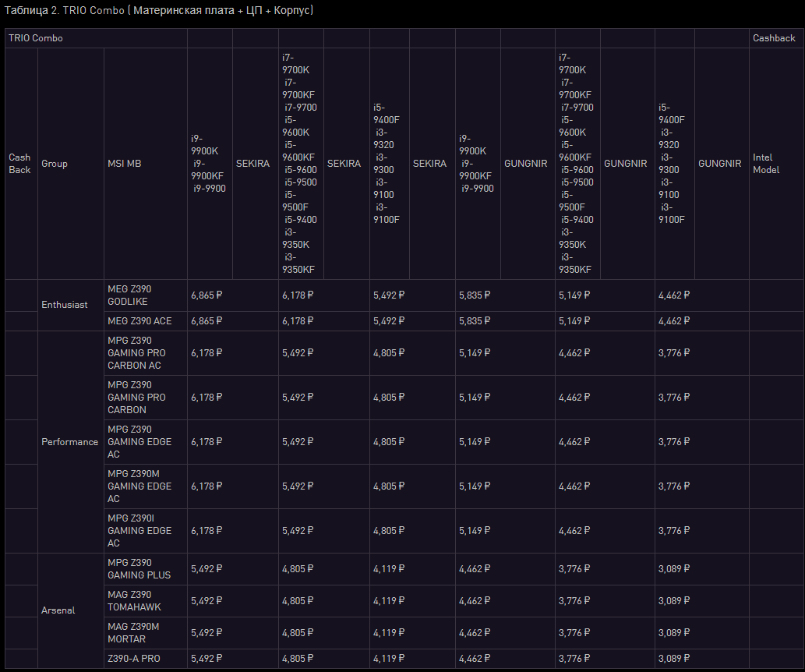Select the 'MAG Z390M MORTAR' cell

tap(133, 633)
